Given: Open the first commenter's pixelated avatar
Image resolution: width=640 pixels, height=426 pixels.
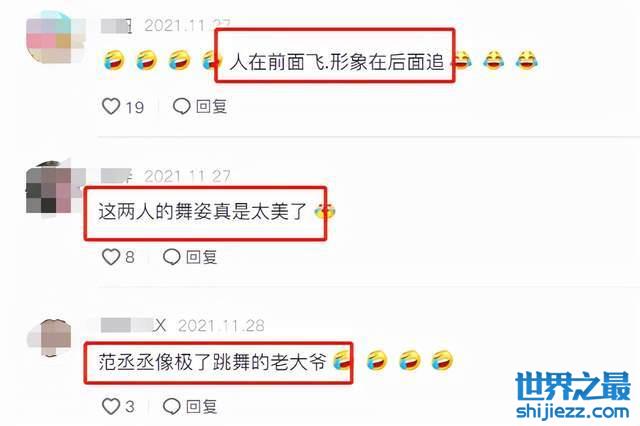Looking at the screenshot, I should pos(55,38).
